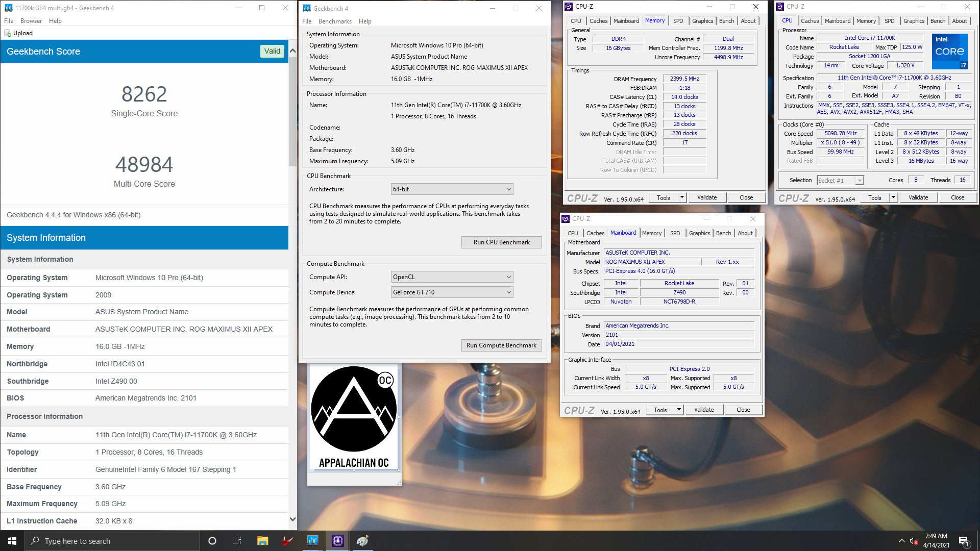Image resolution: width=980 pixels, height=551 pixels.
Task: Open Tools dropdown arrow in CPU-Z Memory window
Action: tap(682, 197)
